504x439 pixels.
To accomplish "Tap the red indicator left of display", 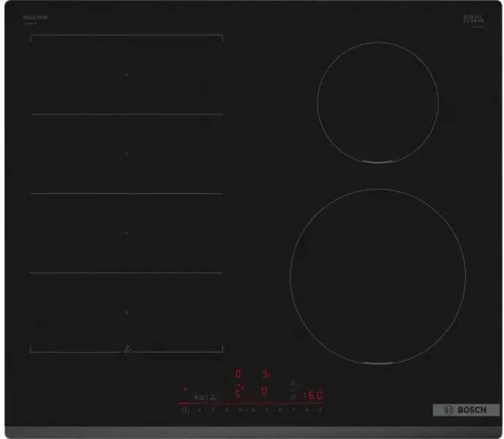I will (x=185, y=389).
